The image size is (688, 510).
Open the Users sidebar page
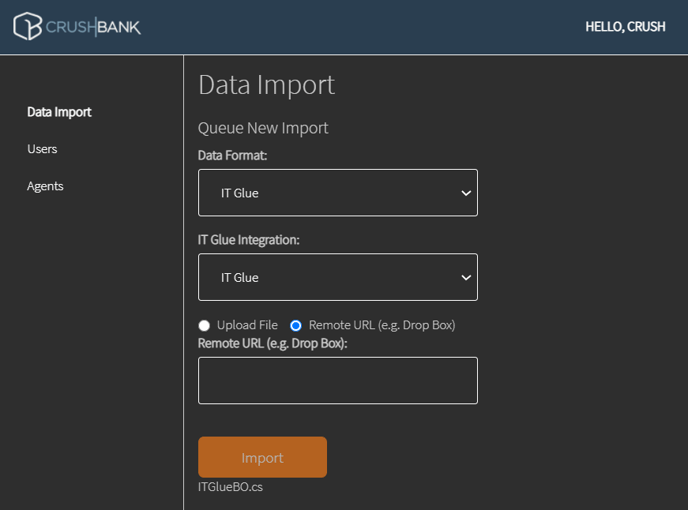pyautogui.click(x=42, y=149)
